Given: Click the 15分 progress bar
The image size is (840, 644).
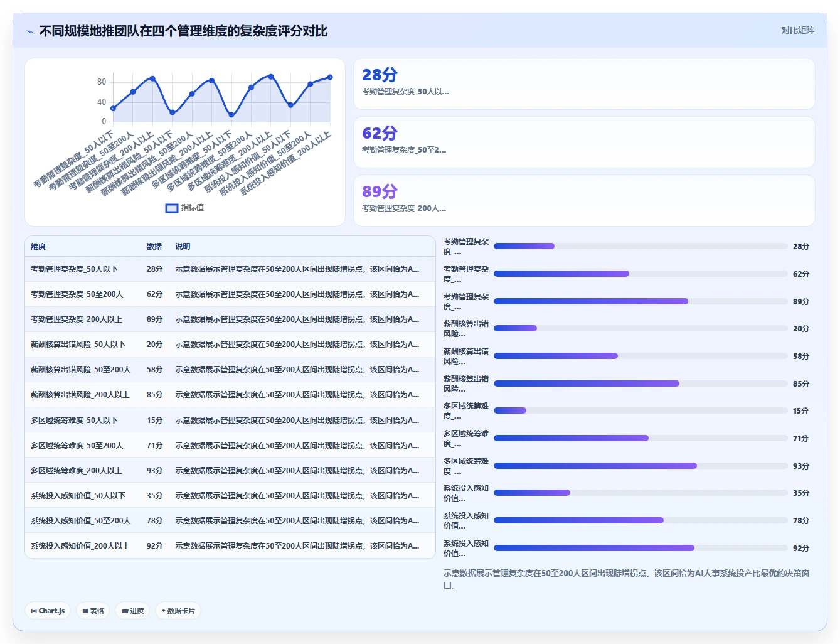Looking at the screenshot, I should pos(641,411).
